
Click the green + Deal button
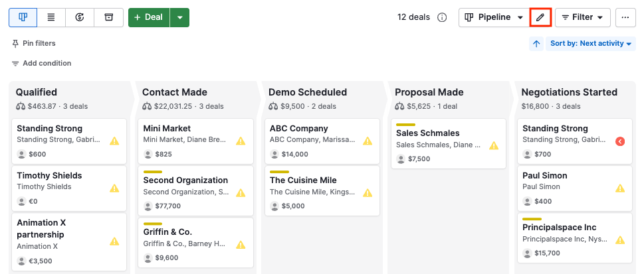point(149,17)
